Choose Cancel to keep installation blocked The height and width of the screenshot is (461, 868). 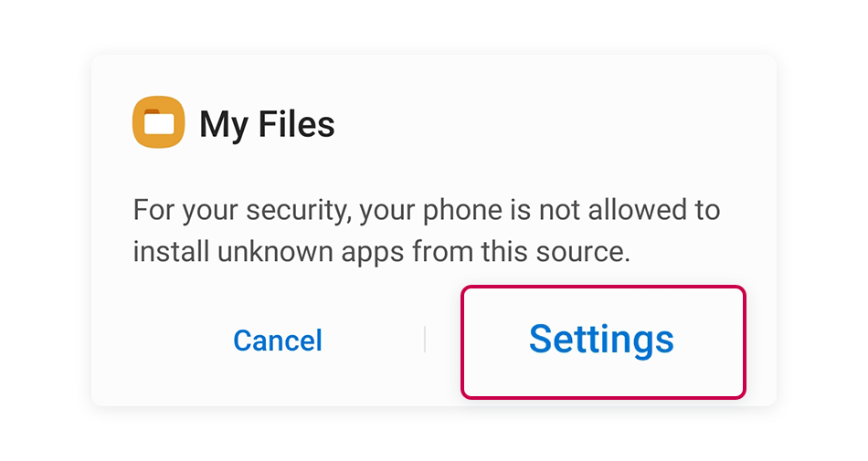278,340
